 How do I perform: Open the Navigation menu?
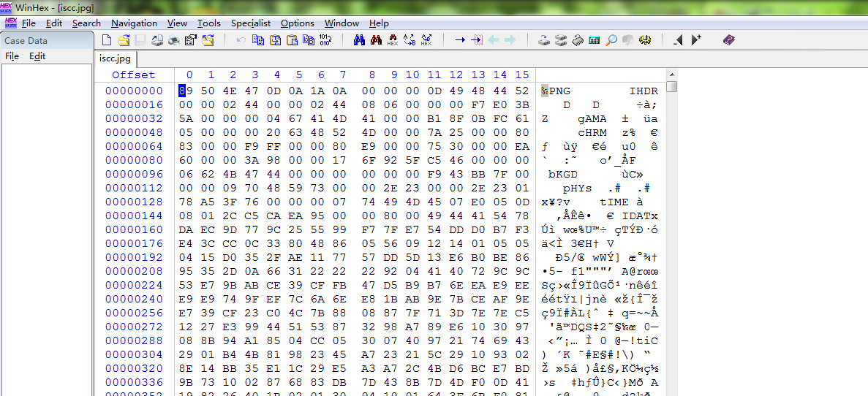(134, 23)
